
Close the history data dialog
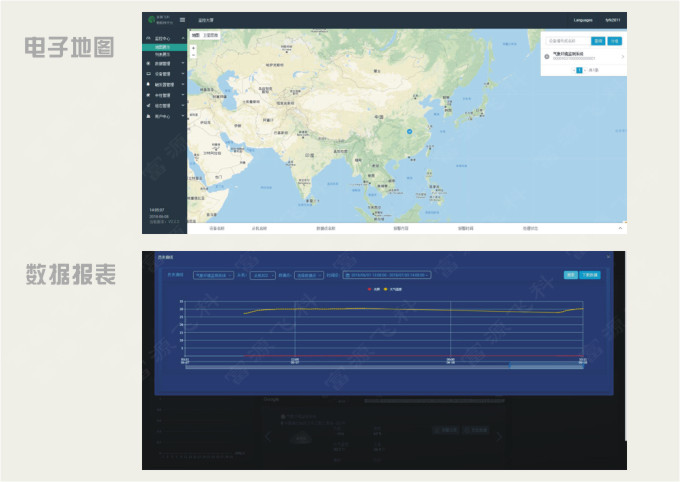point(607,257)
